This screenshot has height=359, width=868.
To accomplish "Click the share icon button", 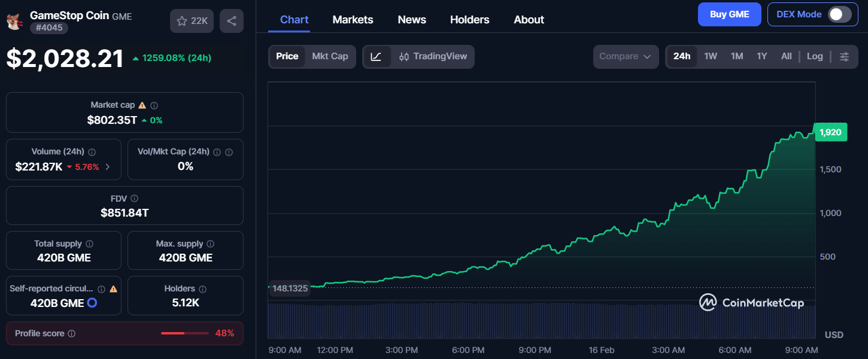I will (x=232, y=21).
